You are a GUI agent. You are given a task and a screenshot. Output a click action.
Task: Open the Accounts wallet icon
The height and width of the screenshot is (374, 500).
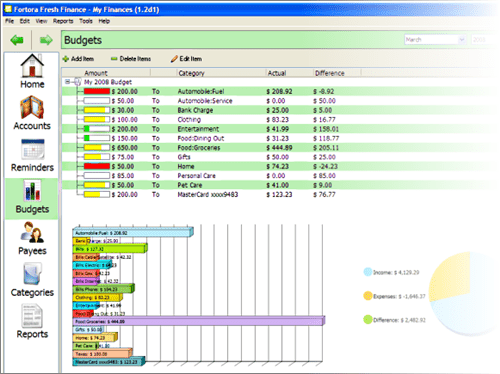pyautogui.click(x=32, y=107)
